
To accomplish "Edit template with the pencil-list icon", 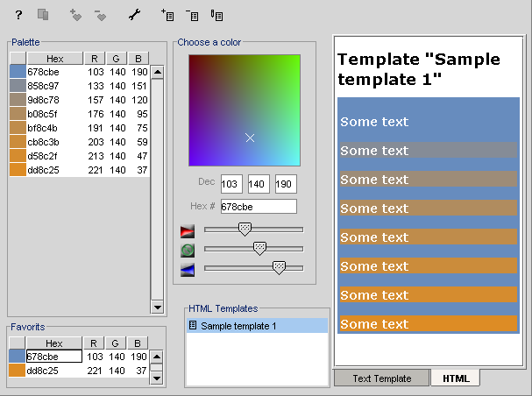I will tap(216, 15).
